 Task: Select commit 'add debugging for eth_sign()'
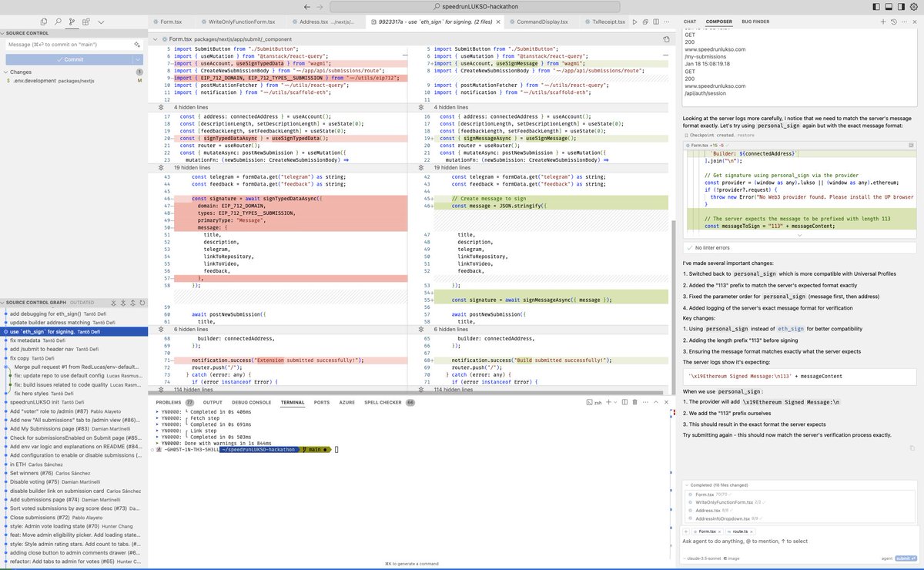point(72,314)
